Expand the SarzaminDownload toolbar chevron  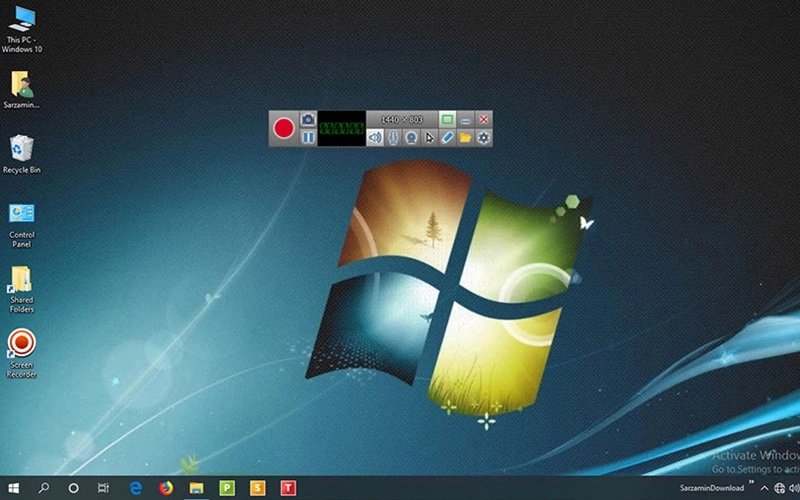[751, 482]
